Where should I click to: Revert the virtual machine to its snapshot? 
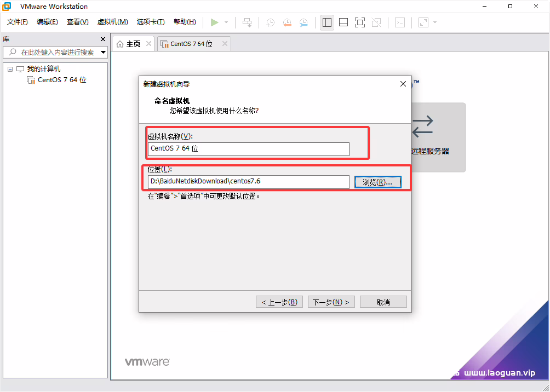(x=287, y=22)
